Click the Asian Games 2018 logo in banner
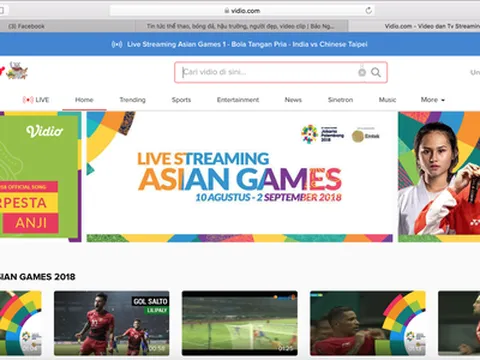The width and height of the screenshot is (480, 360). tap(323, 134)
